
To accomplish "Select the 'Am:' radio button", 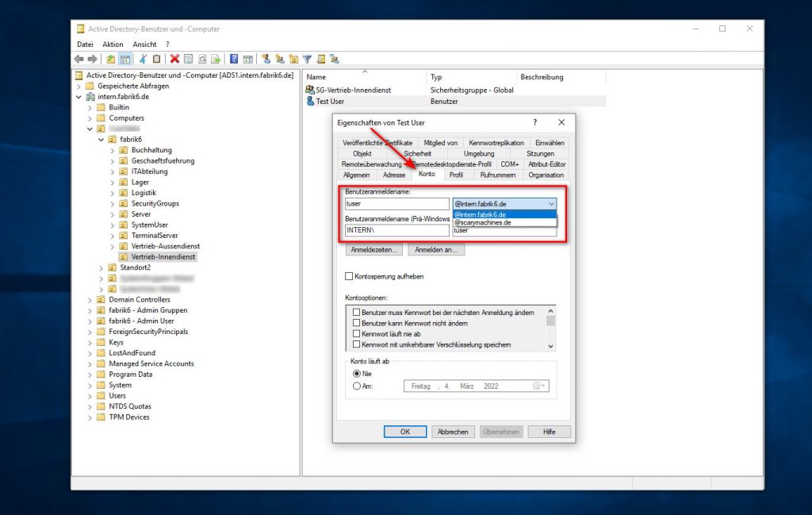I will point(355,386).
